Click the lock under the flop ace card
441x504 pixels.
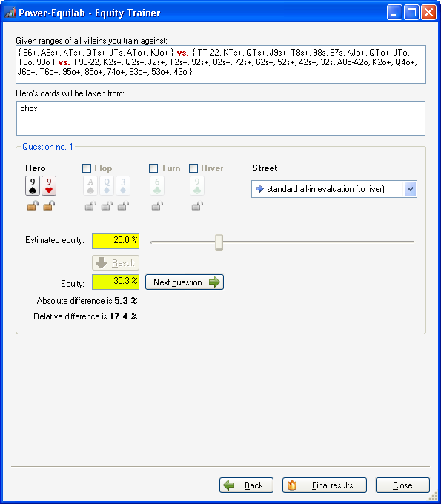point(90,206)
